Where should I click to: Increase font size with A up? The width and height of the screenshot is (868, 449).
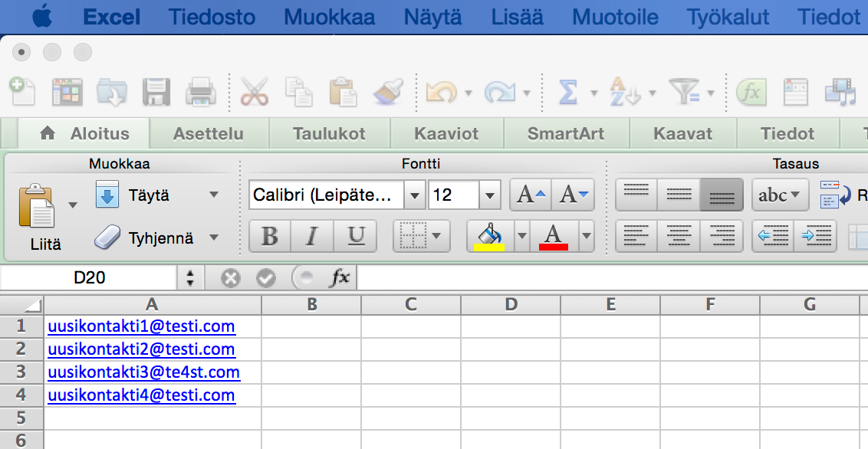point(531,195)
